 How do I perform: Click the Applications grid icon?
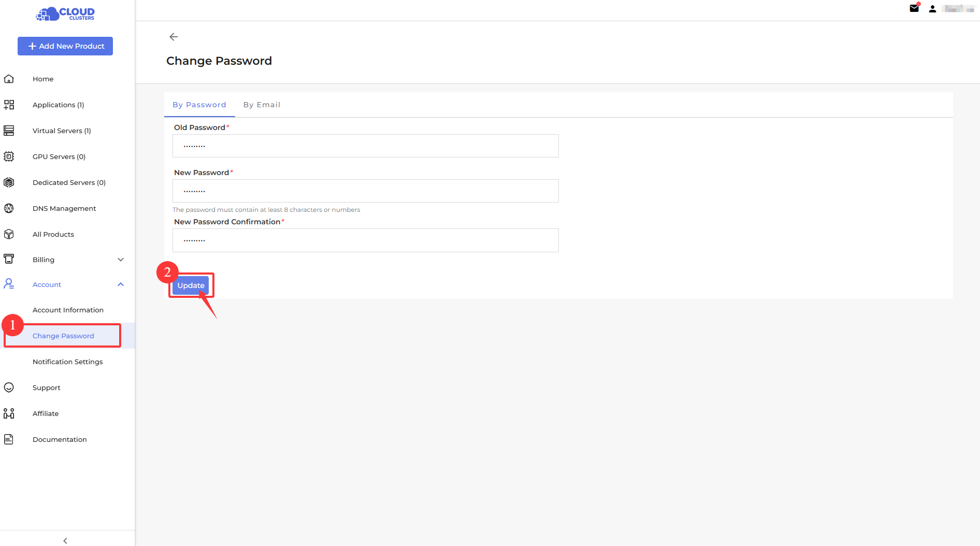tap(9, 105)
